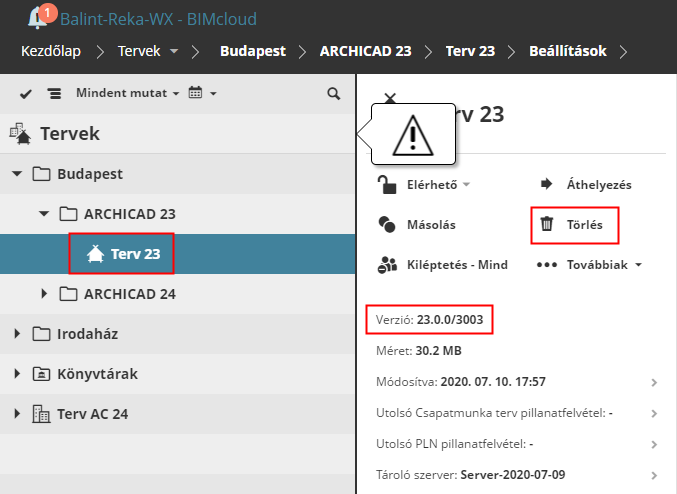Click the Törlés delete button
This screenshot has height=494, width=677.
pyautogui.click(x=585, y=225)
